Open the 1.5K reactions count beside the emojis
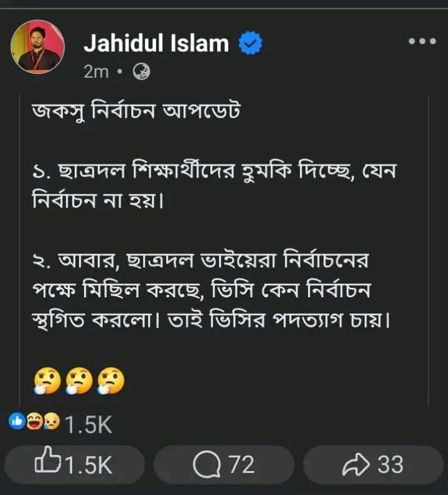This screenshot has width=448, height=495. (89, 425)
